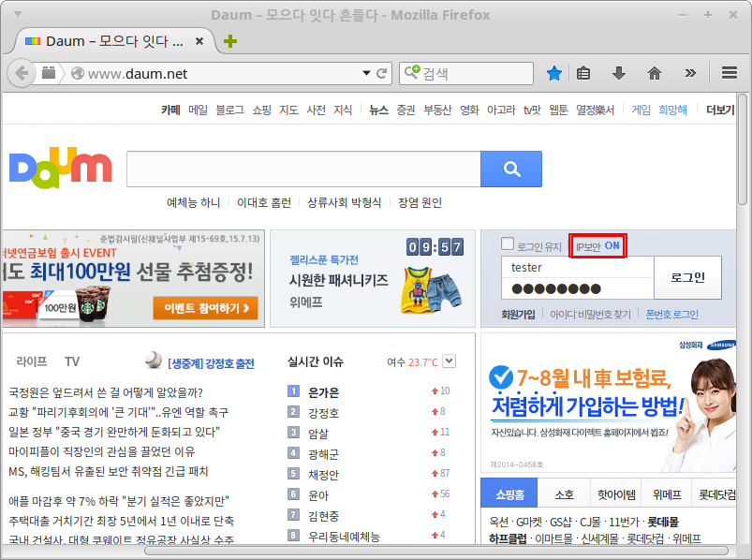Toggle the IP보안 ON setting
752x560 pixels.
(597, 246)
